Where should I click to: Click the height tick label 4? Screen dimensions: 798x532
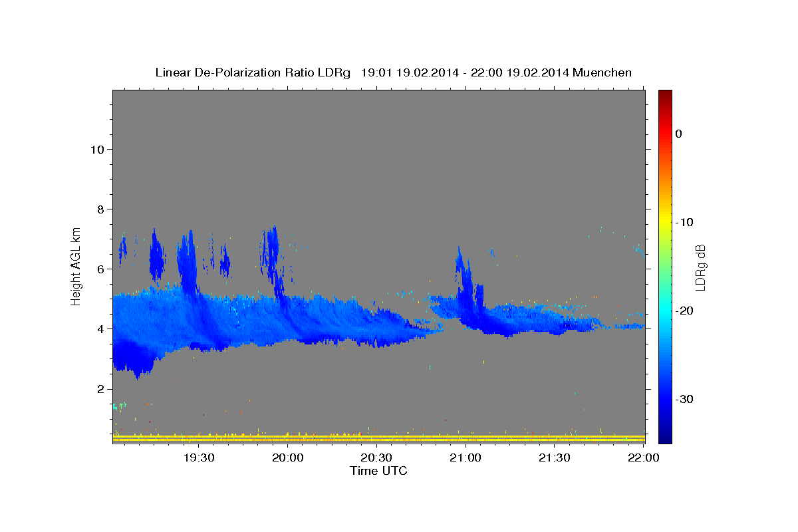pos(100,329)
